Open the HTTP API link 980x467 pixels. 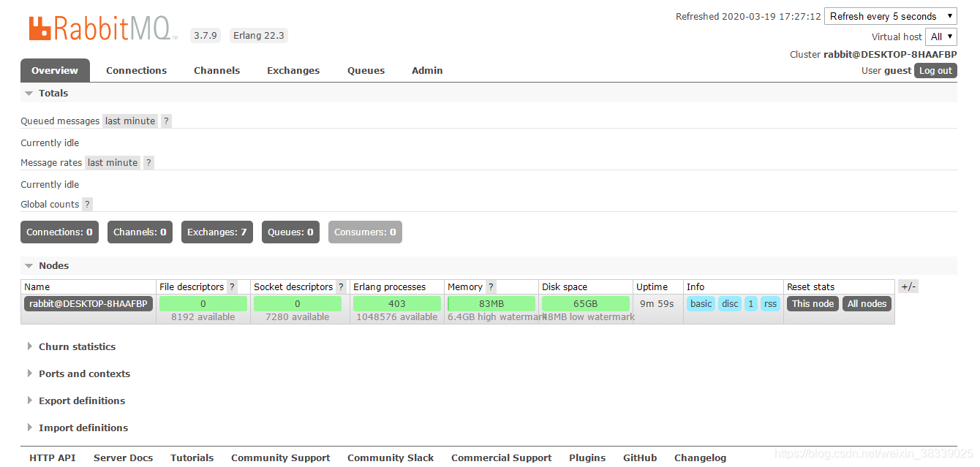pos(53,458)
